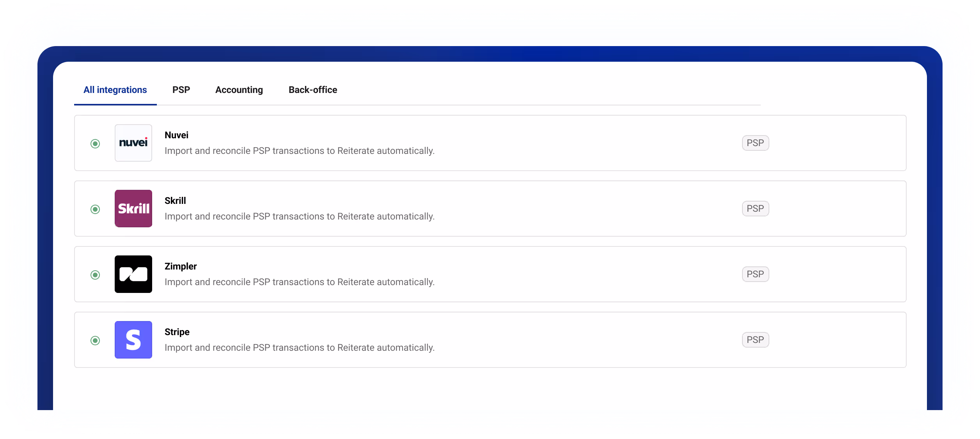Click the Nuvei logo icon
The height and width of the screenshot is (439, 980).
(133, 143)
